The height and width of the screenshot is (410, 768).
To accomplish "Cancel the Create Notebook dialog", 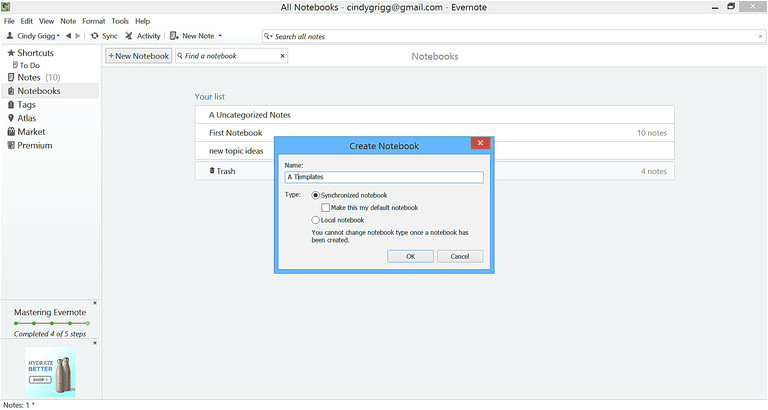I will click(x=460, y=256).
